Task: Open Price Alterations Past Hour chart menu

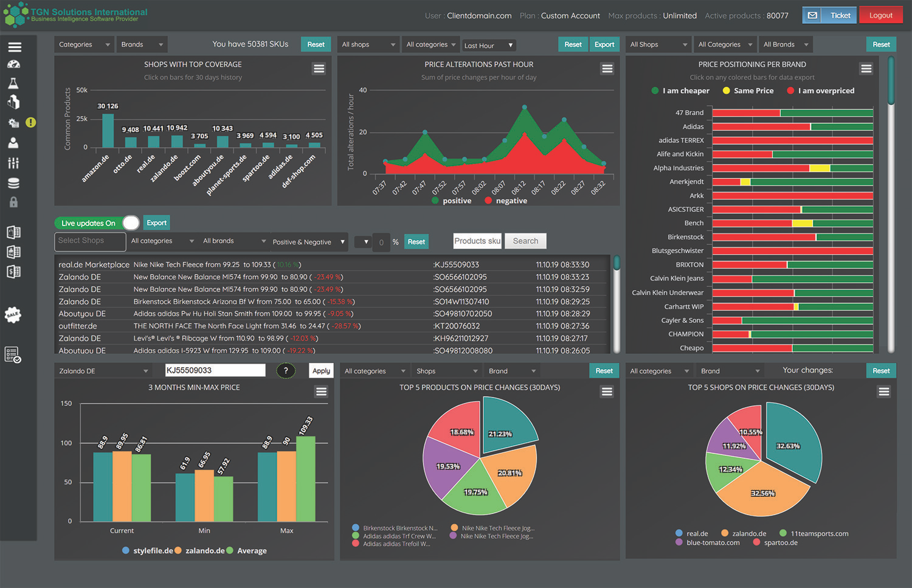Action: (x=607, y=69)
